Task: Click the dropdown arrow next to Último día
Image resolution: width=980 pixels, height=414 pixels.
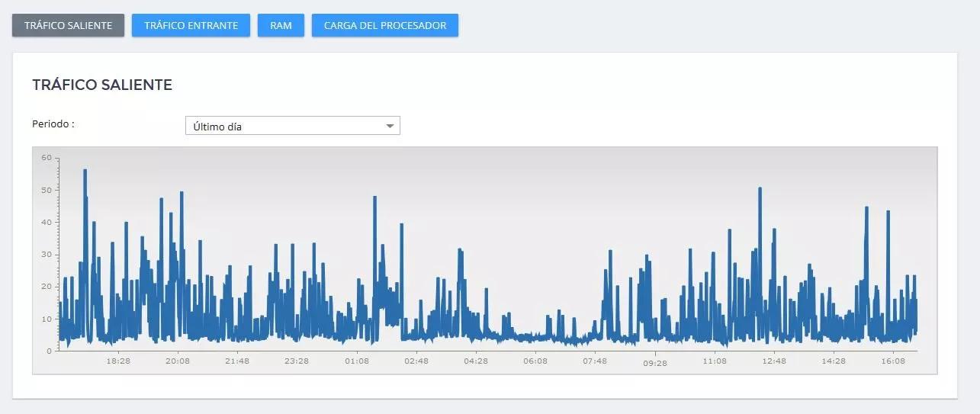Action: (x=390, y=126)
